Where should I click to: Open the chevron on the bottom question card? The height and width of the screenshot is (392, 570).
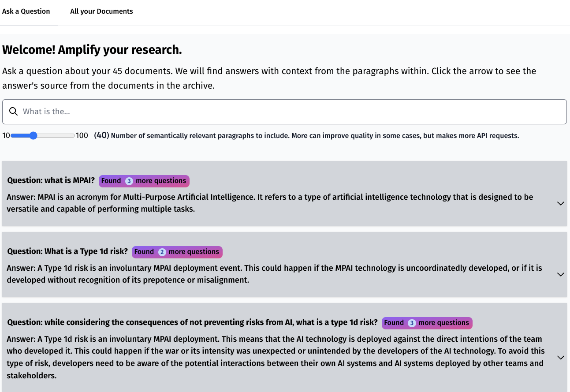coord(560,357)
